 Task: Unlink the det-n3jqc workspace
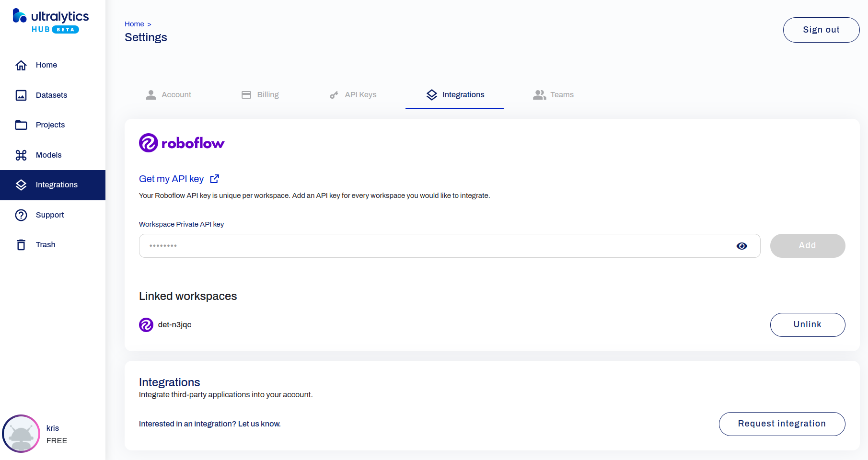coord(808,325)
